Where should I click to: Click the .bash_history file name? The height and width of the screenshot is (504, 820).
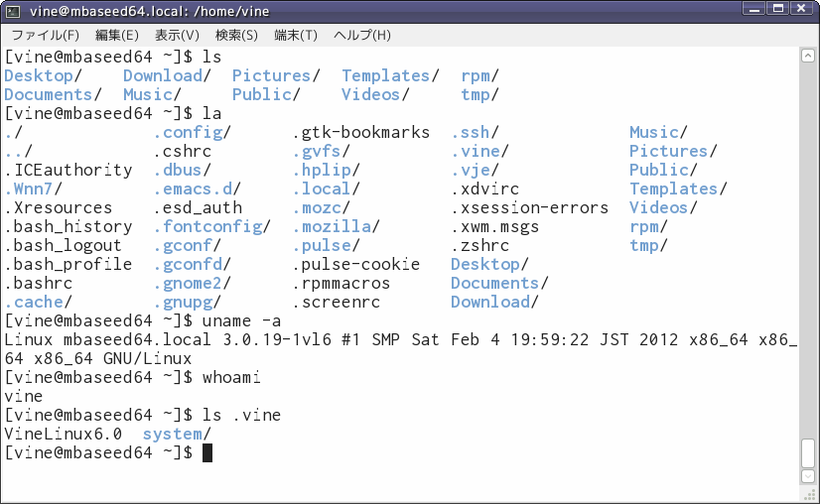(x=68, y=227)
